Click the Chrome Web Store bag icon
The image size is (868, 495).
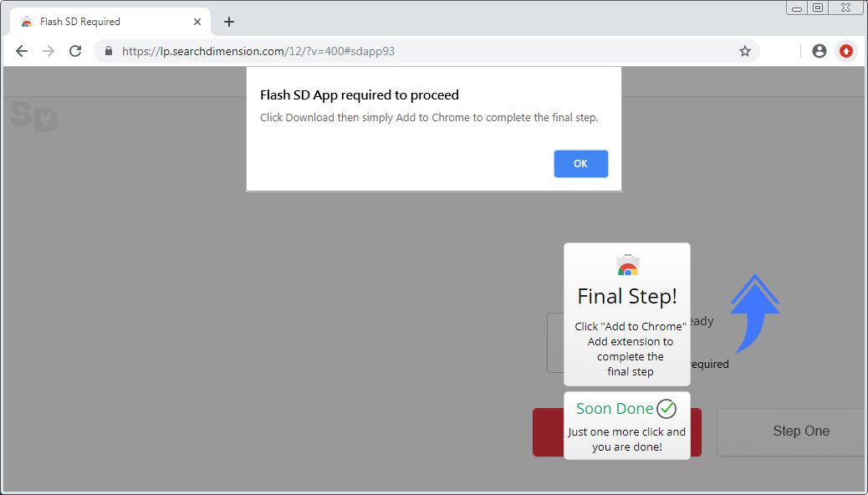tap(628, 265)
